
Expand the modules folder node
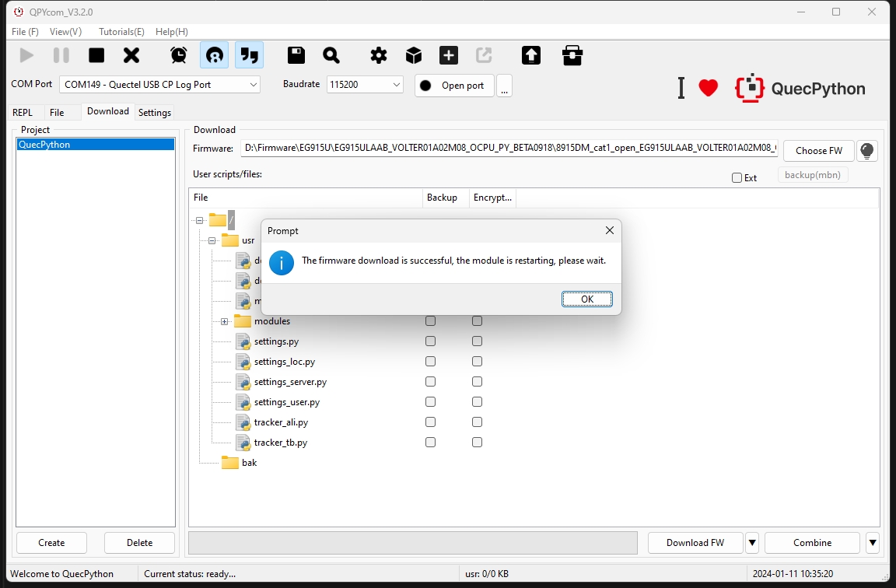click(225, 322)
